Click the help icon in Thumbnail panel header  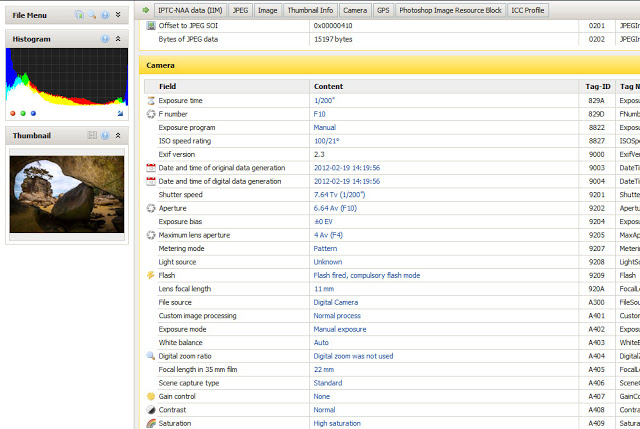[x=105, y=135]
